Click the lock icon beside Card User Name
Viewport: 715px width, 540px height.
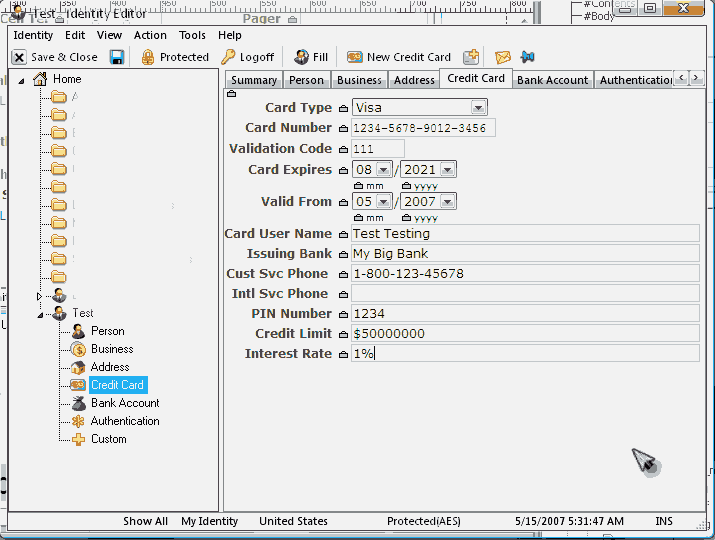pos(343,234)
